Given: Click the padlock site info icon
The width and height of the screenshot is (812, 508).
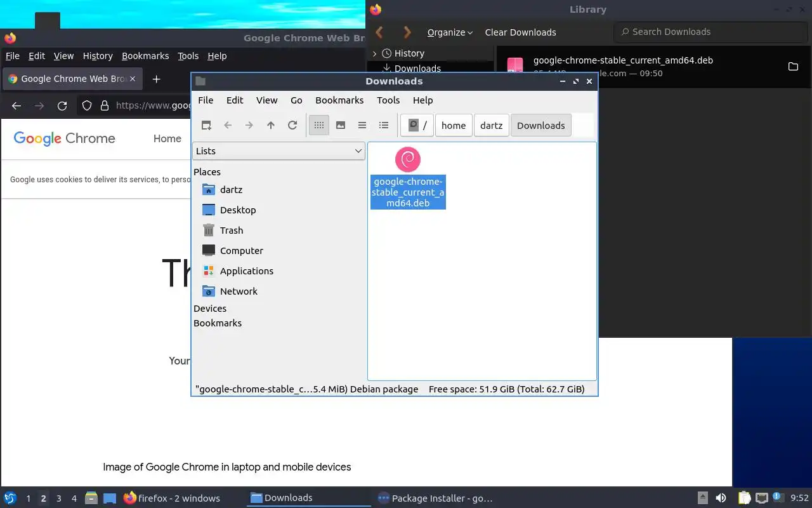Looking at the screenshot, I should [x=105, y=106].
